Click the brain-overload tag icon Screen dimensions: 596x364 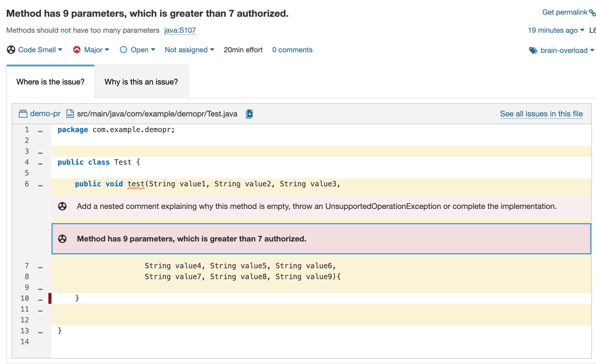tap(533, 50)
